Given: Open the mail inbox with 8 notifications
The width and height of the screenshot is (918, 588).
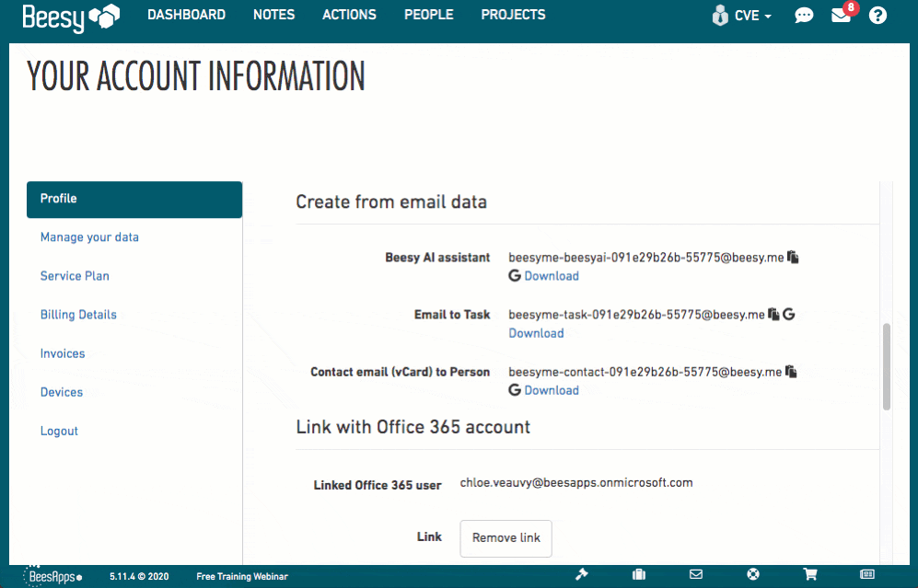Looking at the screenshot, I should point(842,14).
